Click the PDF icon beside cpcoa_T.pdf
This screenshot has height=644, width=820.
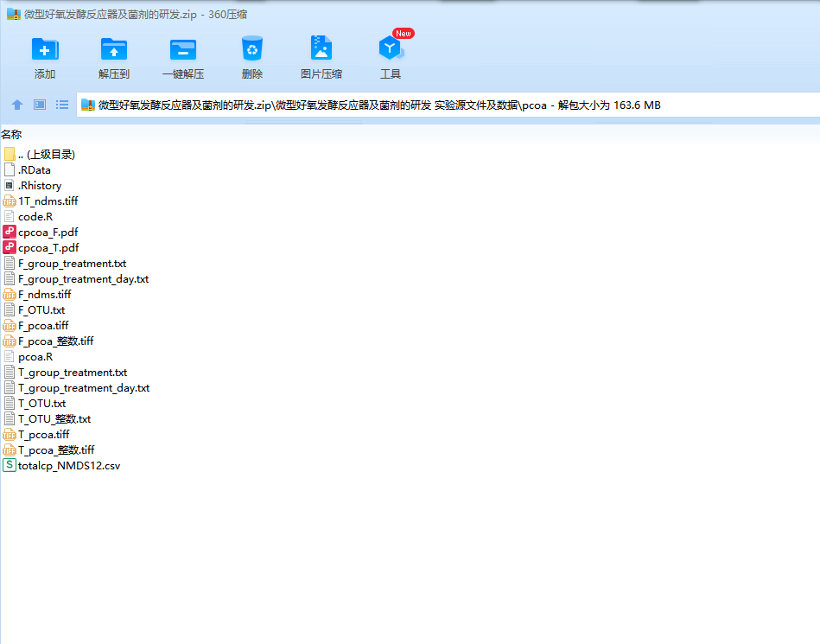click(x=10, y=248)
